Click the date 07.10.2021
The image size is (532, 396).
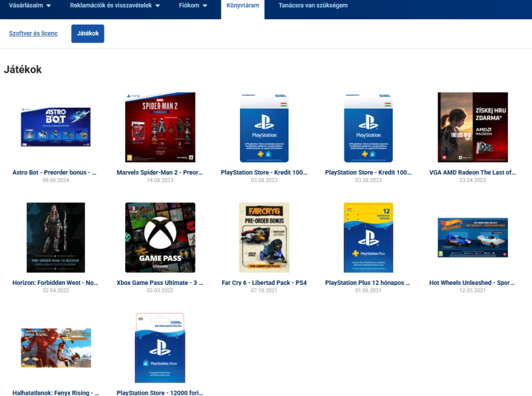pyautogui.click(x=264, y=290)
